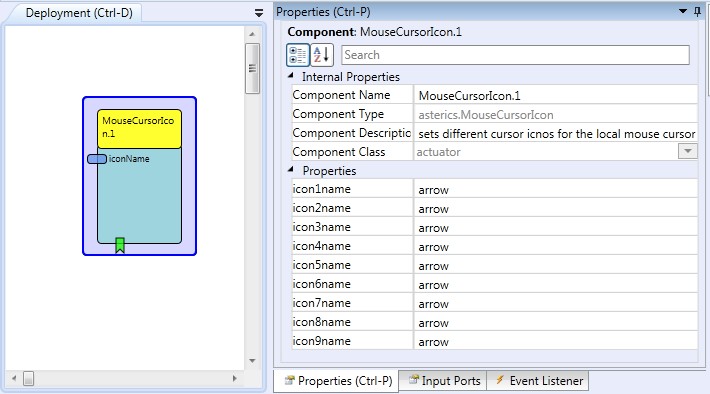Image resolution: width=710 pixels, height=394 pixels.
Task: Edit the icon4name value
Action: pyautogui.click(x=555, y=247)
